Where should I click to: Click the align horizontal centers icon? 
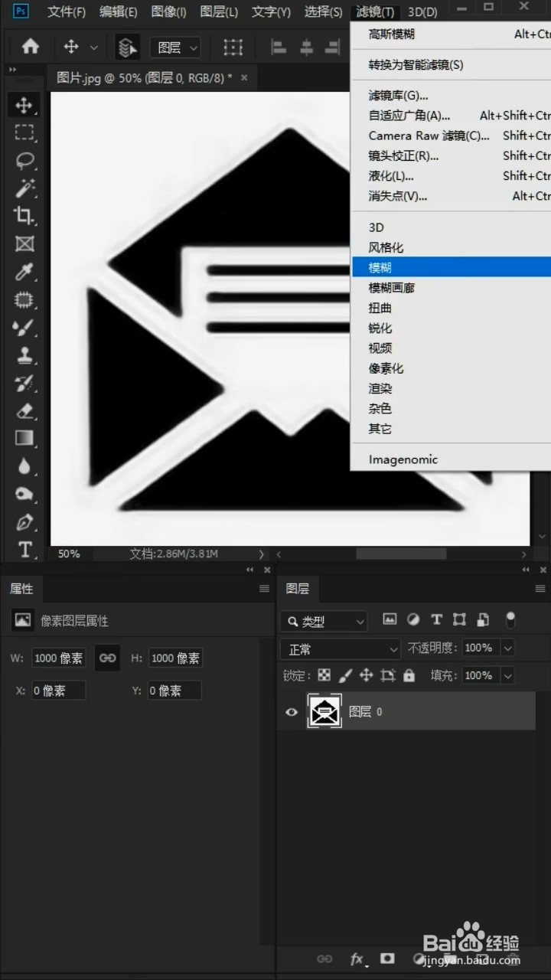(306, 47)
